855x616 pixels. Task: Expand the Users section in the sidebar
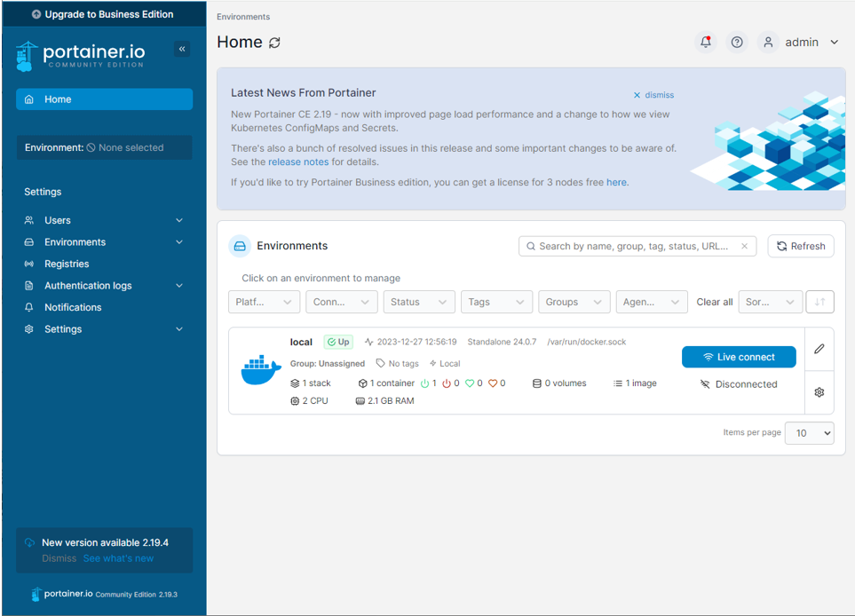coord(104,220)
